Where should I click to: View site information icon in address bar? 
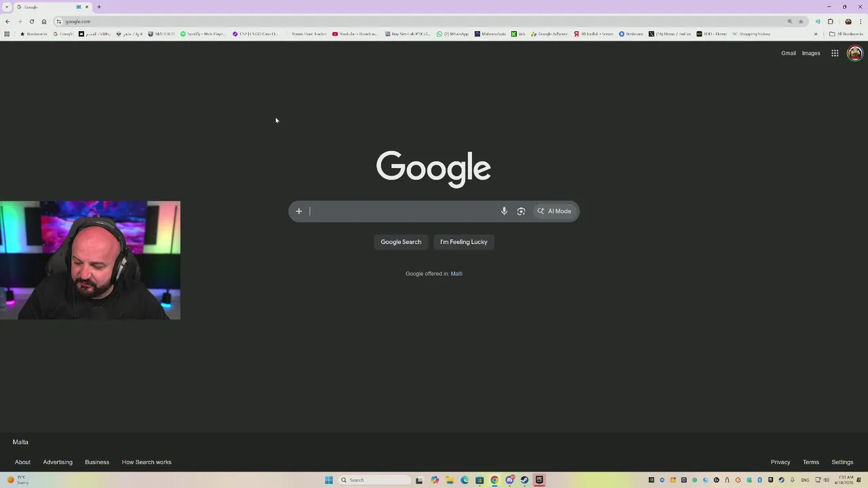coord(59,22)
